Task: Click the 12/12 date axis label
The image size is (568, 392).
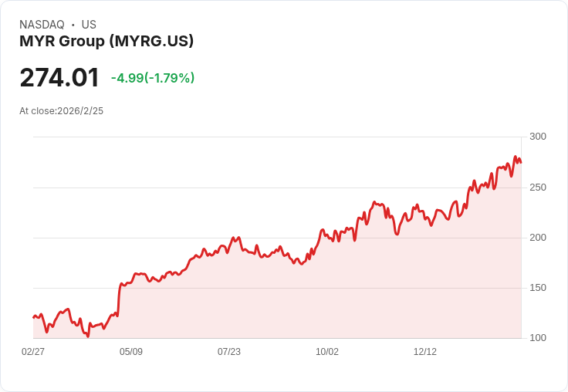Action: [425, 352]
